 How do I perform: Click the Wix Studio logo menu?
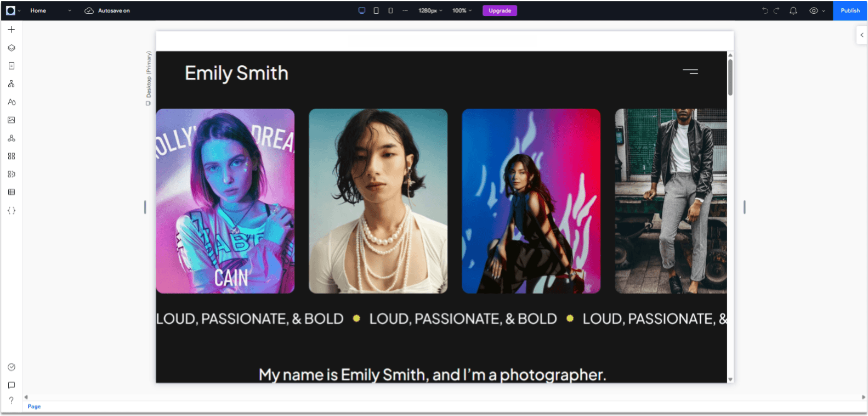(10, 10)
